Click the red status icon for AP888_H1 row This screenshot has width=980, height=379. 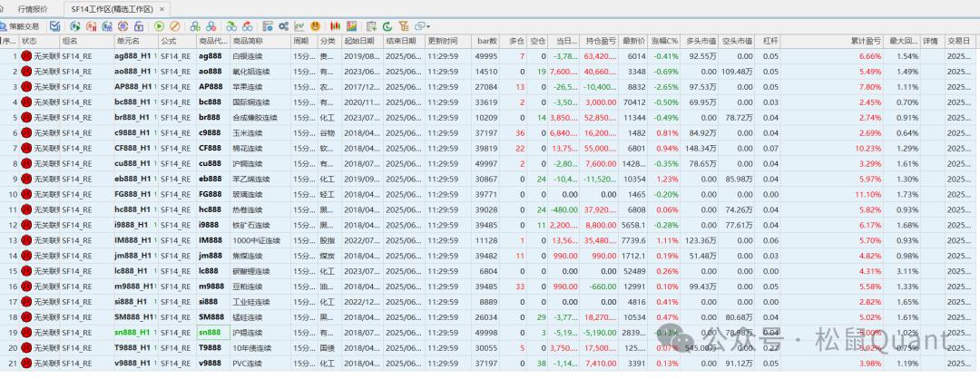27,86
